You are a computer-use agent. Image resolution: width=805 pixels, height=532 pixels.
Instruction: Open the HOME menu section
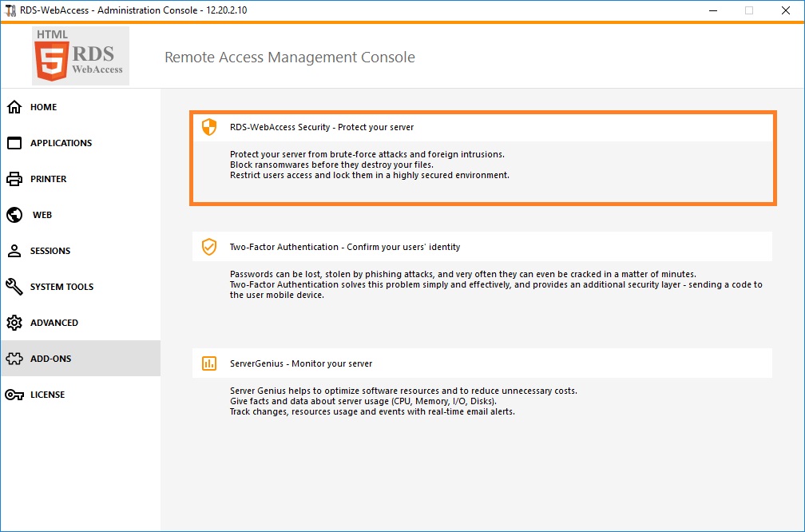click(81, 107)
